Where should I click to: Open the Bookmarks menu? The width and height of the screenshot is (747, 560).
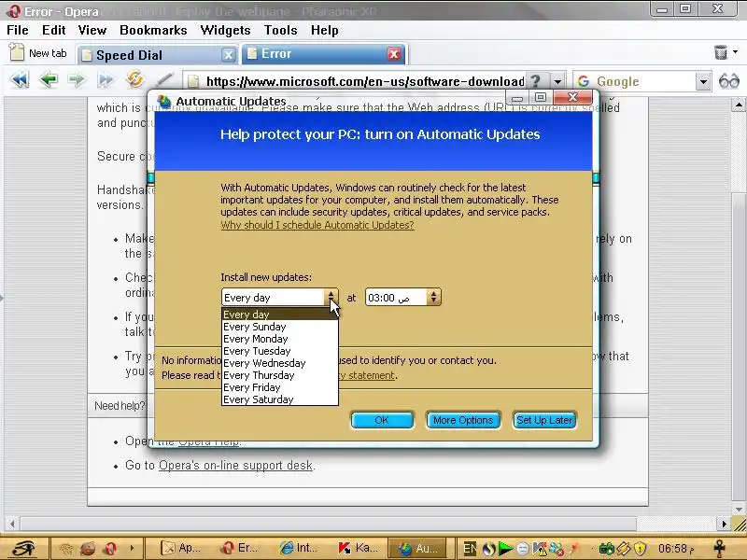point(153,30)
